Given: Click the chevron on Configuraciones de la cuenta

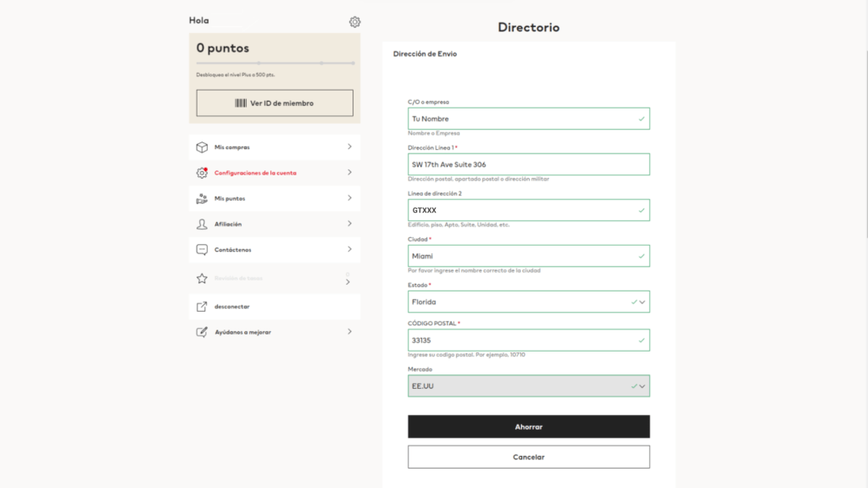Looking at the screenshot, I should (349, 172).
